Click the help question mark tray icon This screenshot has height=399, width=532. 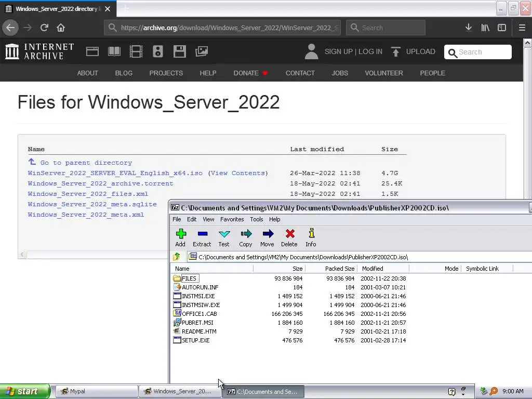pos(451,392)
